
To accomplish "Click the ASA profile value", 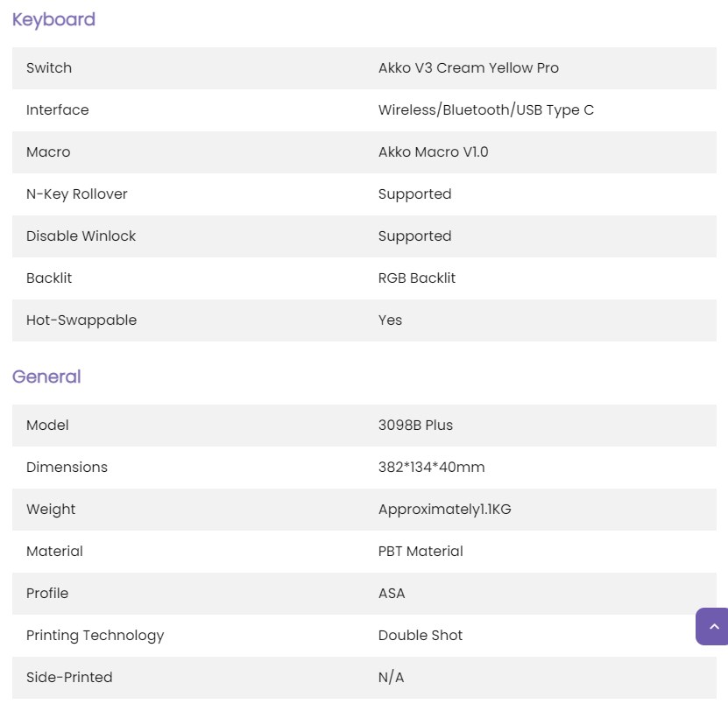I will 392,593.
